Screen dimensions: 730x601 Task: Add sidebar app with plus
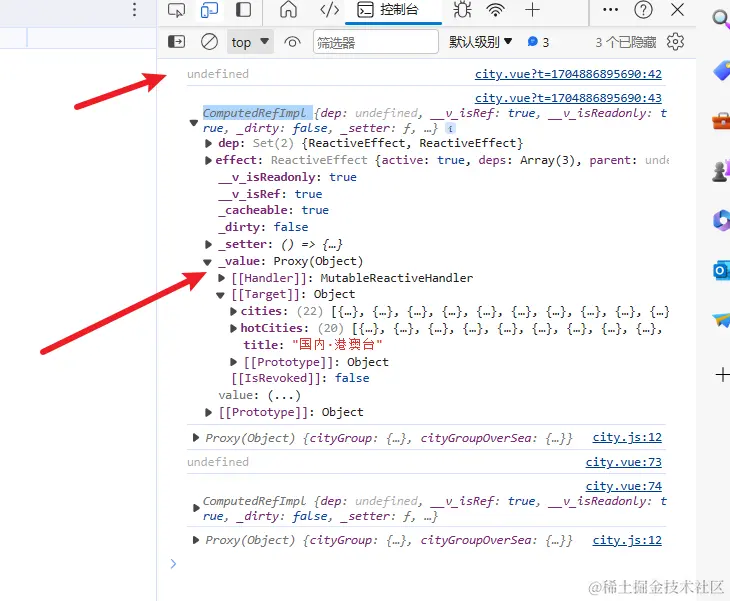coord(722,375)
